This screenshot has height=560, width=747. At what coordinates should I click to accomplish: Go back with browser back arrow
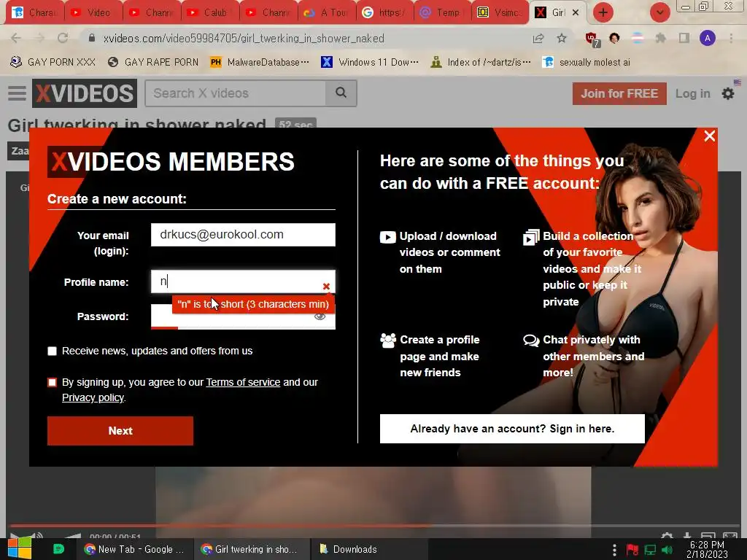pos(16,38)
